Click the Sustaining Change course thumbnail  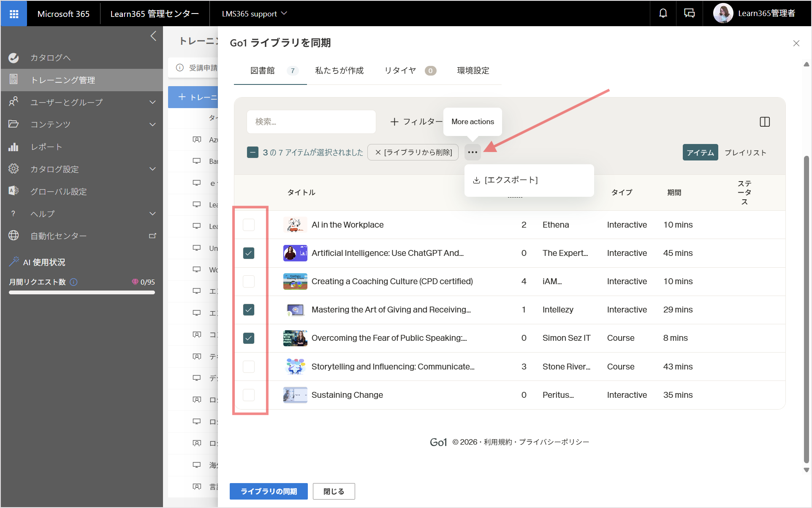295,395
